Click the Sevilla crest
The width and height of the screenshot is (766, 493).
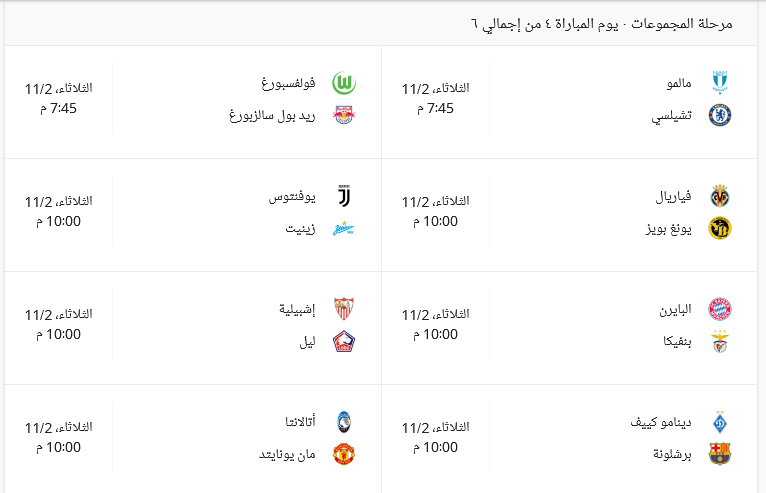[x=344, y=309]
